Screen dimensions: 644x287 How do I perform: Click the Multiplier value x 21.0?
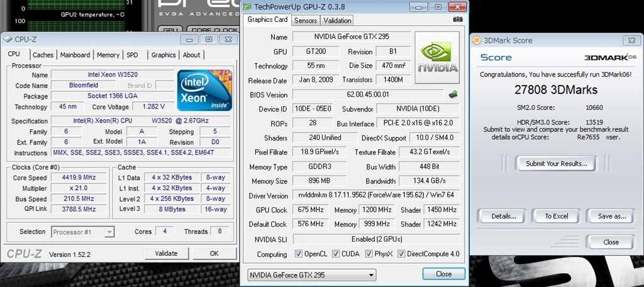[79, 188]
